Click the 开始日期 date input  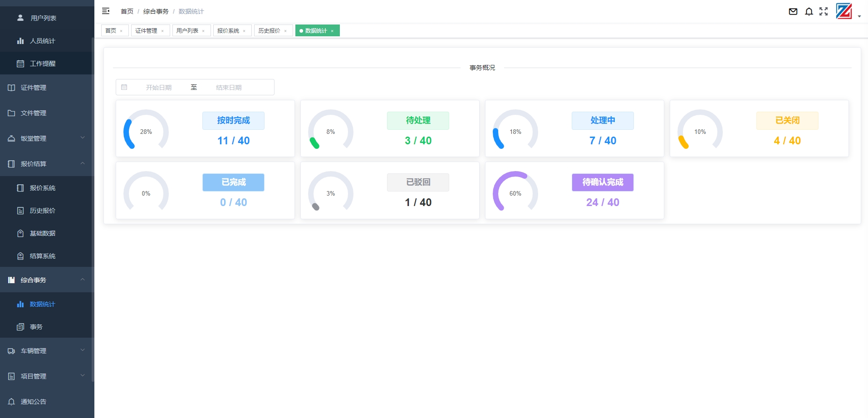[159, 87]
